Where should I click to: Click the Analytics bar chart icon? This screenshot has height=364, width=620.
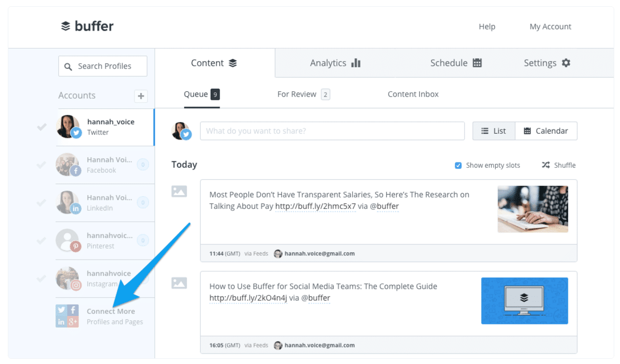[x=356, y=63]
